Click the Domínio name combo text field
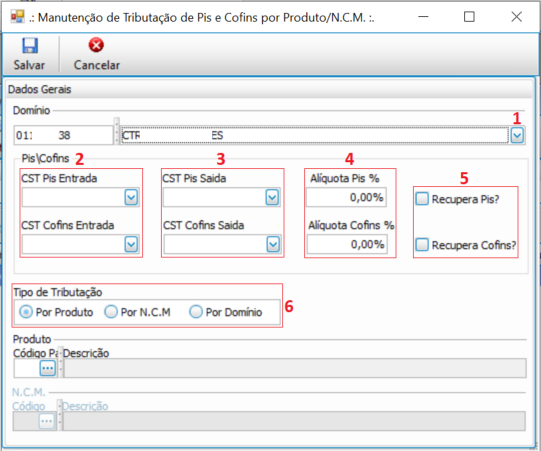The image size is (541, 451). coord(314,135)
